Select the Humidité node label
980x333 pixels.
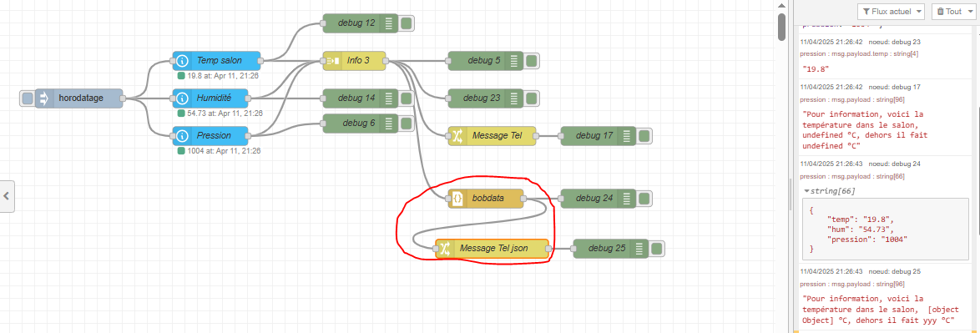point(214,98)
